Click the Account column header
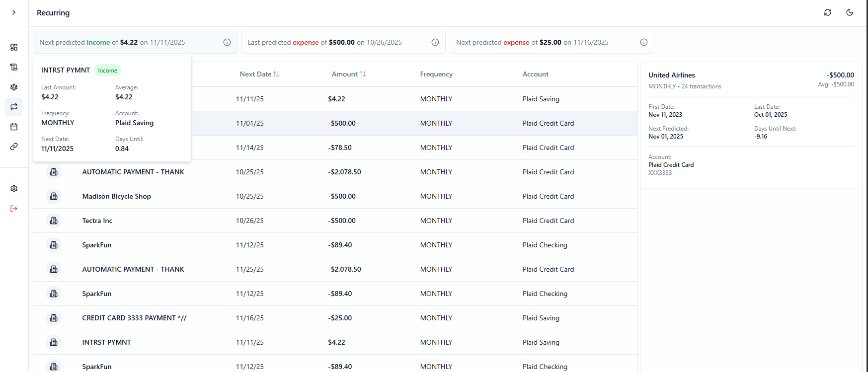 pos(536,74)
